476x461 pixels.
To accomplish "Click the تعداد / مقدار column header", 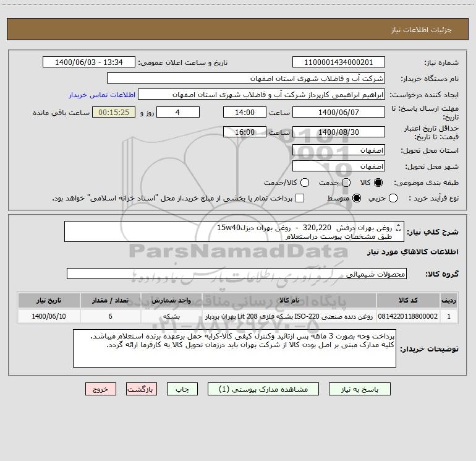I will pos(110,300).
